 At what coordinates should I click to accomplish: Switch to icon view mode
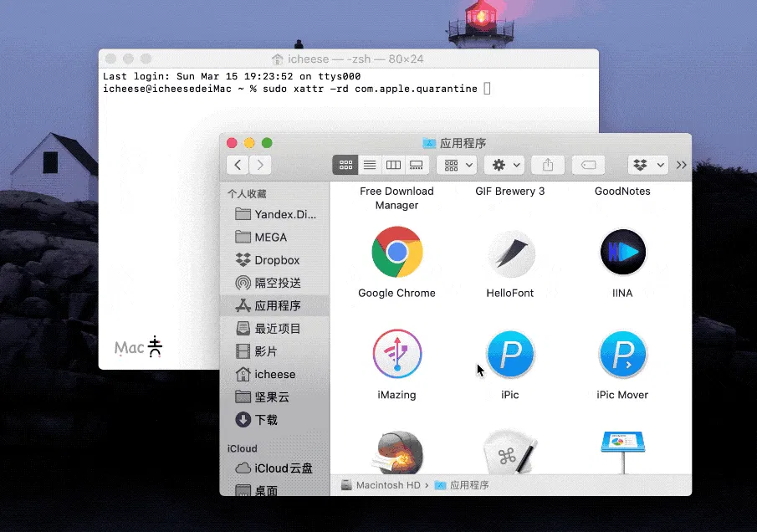(345, 165)
